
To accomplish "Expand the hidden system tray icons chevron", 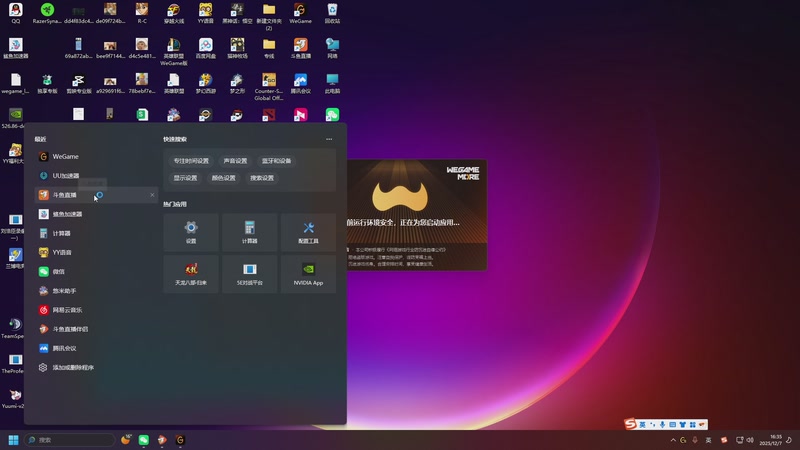I will pos(673,440).
